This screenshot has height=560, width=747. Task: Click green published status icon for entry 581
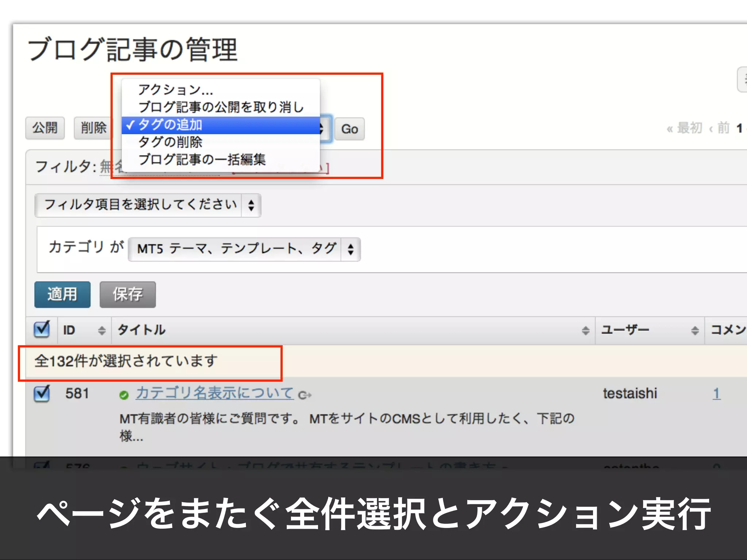coord(124,395)
